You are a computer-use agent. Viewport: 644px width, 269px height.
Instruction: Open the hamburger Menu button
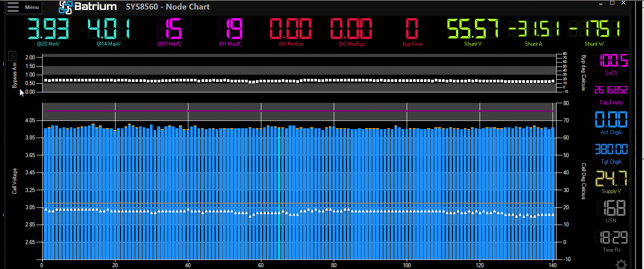[22, 7]
